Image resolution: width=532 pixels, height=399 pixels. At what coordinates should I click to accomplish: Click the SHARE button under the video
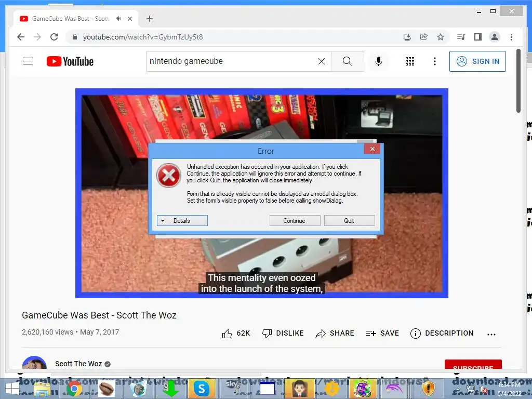[x=335, y=334]
